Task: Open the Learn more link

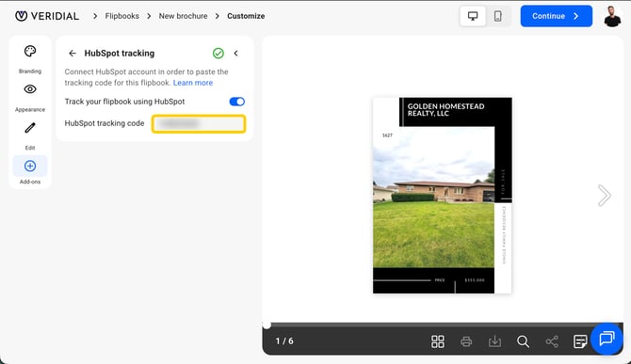Action: pos(193,83)
